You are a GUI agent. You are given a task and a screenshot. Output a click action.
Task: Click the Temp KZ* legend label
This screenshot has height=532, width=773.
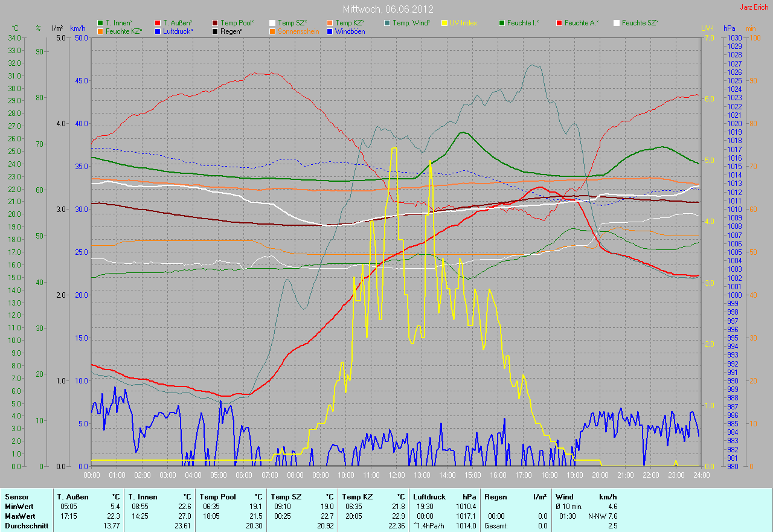tap(350, 23)
